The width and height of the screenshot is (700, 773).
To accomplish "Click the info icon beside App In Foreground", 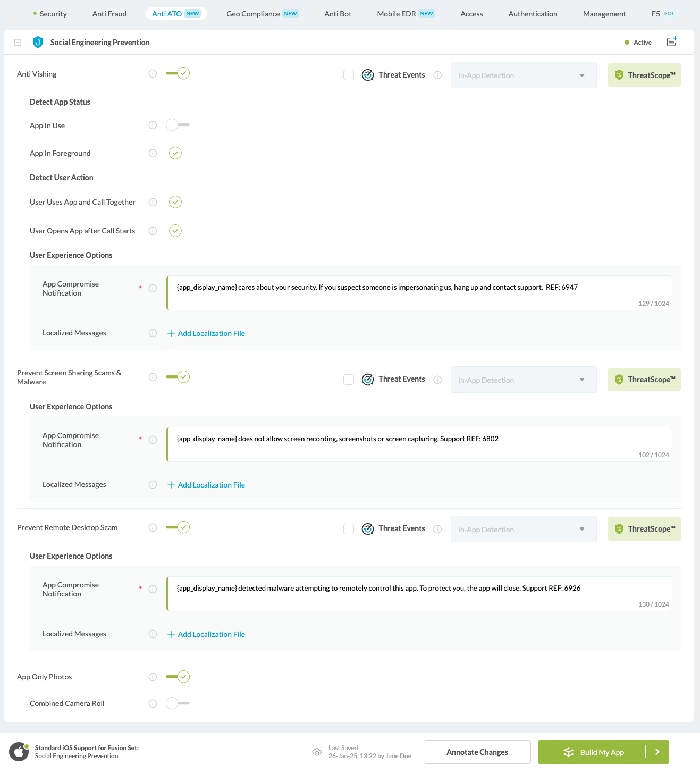I will click(x=153, y=153).
